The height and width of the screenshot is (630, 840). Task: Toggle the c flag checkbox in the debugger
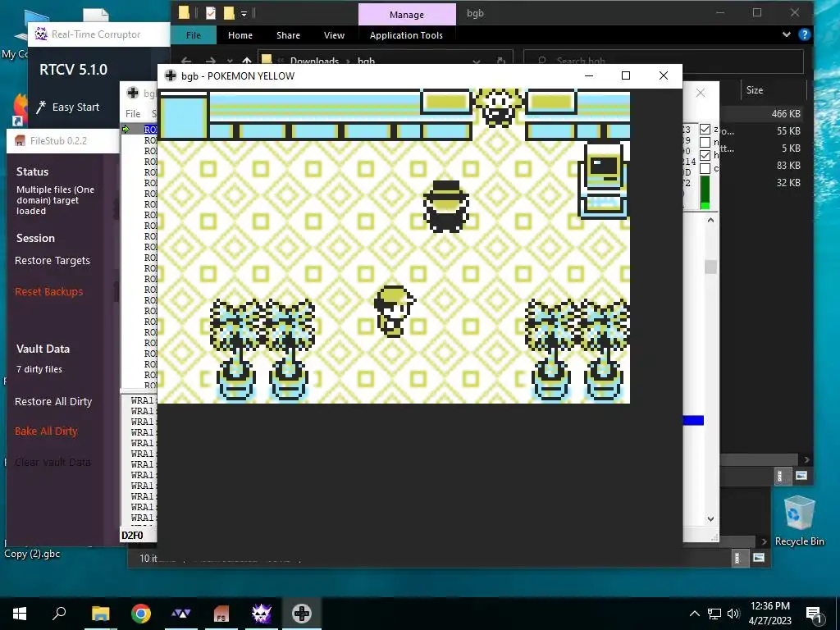click(x=705, y=168)
